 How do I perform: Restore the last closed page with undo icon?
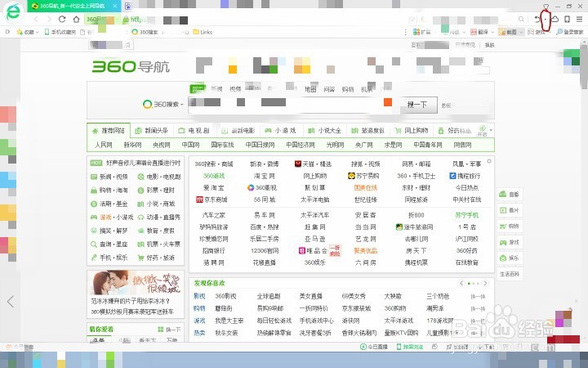point(537,19)
